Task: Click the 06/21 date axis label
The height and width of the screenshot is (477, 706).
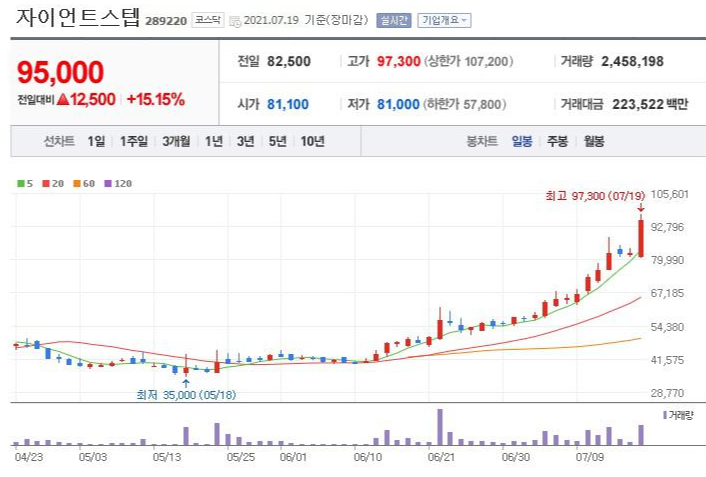Action: [x=441, y=457]
